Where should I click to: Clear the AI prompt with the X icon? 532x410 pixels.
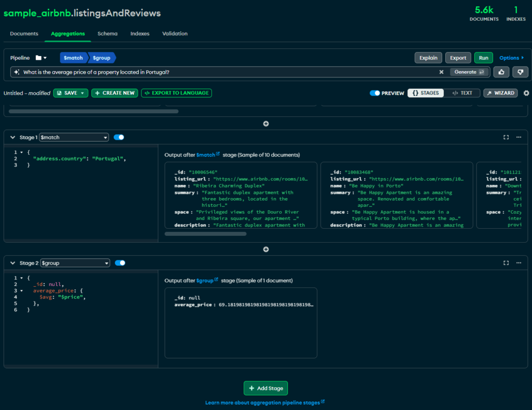(x=442, y=72)
